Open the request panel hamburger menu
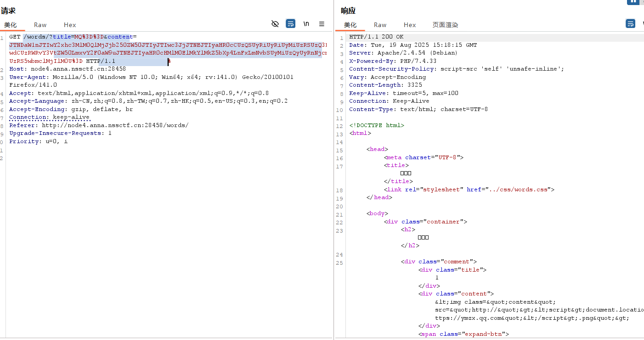 tap(322, 24)
